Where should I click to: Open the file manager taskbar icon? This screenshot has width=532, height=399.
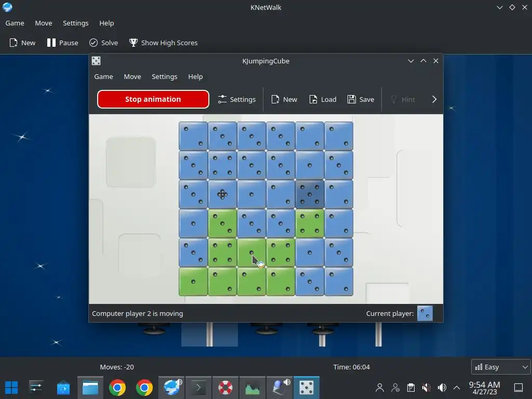[90, 388]
